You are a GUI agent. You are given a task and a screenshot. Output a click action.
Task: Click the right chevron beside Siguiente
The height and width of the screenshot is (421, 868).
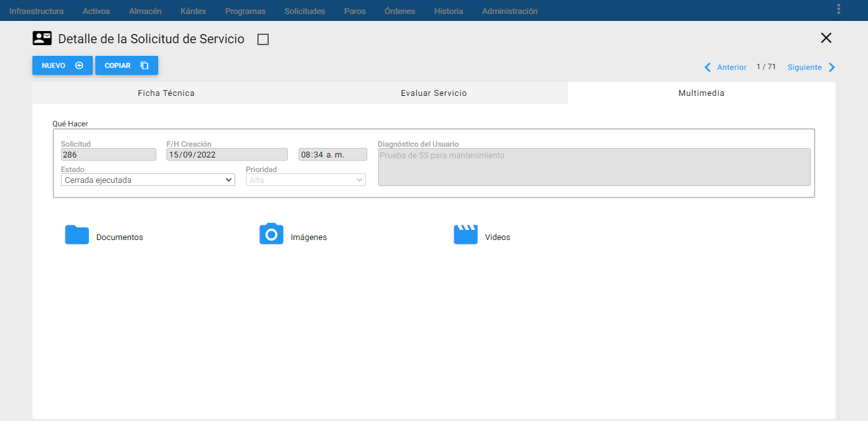click(832, 67)
